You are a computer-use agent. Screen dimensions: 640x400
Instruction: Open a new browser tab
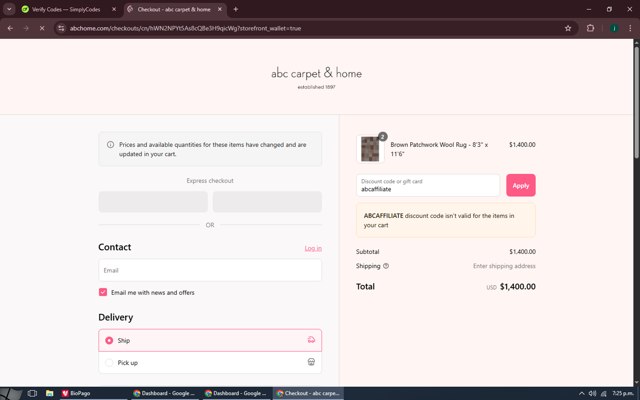click(x=236, y=9)
